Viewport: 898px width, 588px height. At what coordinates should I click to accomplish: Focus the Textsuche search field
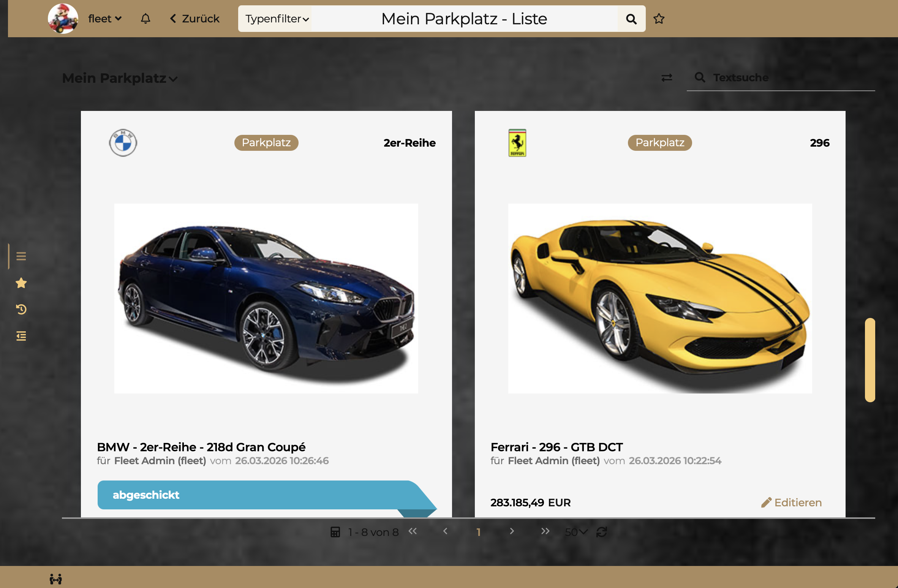(x=781, y=78)
